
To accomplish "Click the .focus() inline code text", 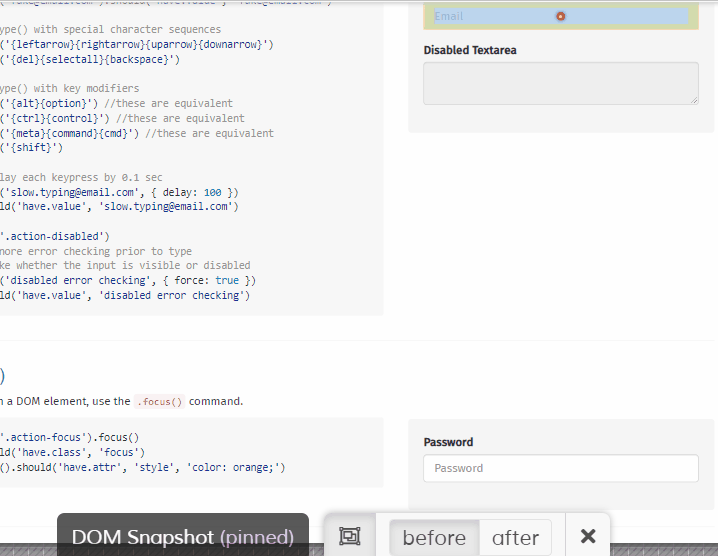I will click(160, 402).
